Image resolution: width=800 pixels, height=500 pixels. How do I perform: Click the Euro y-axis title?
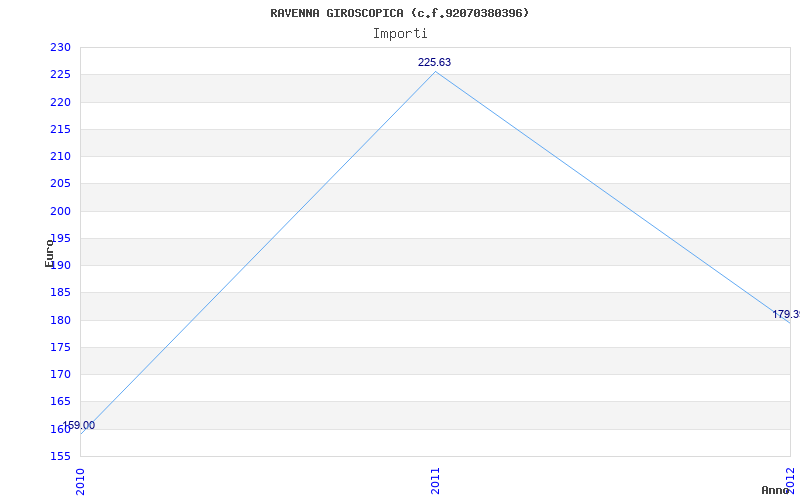coord(49,253)
